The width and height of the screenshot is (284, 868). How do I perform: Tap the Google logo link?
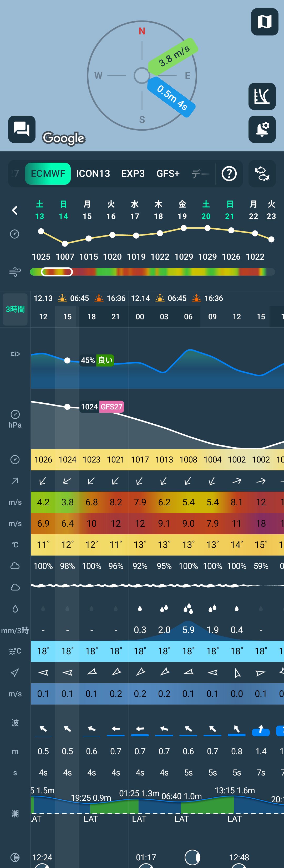click(x=64, y=138)
